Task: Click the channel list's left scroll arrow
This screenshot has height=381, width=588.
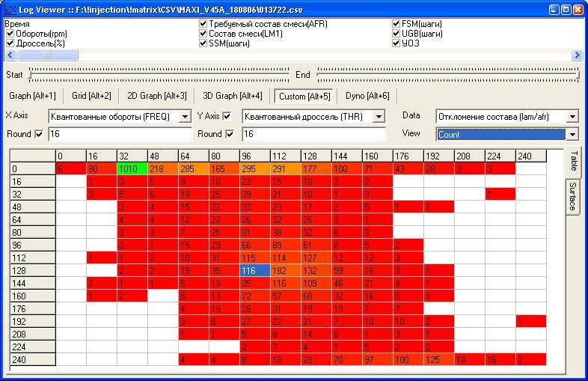Action: (x=10, y=55)
